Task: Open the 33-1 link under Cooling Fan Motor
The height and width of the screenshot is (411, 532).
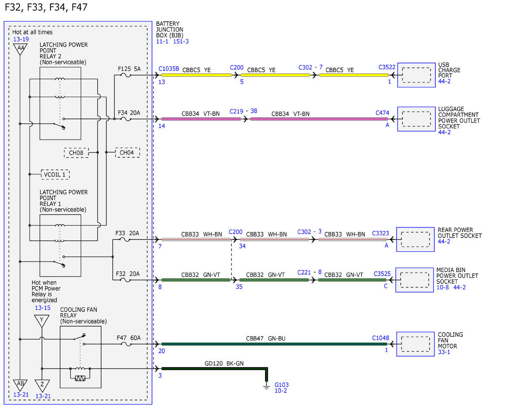Action: point(444,352)
